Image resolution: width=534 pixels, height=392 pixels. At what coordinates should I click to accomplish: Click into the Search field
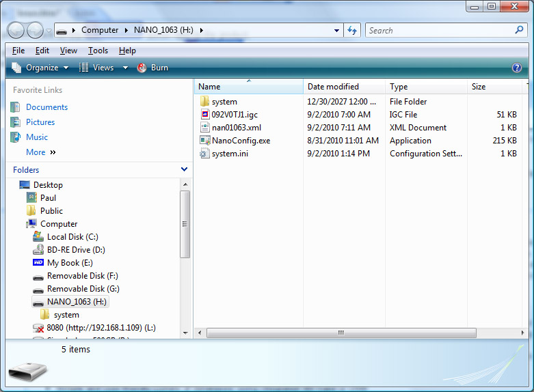point(440,31)
